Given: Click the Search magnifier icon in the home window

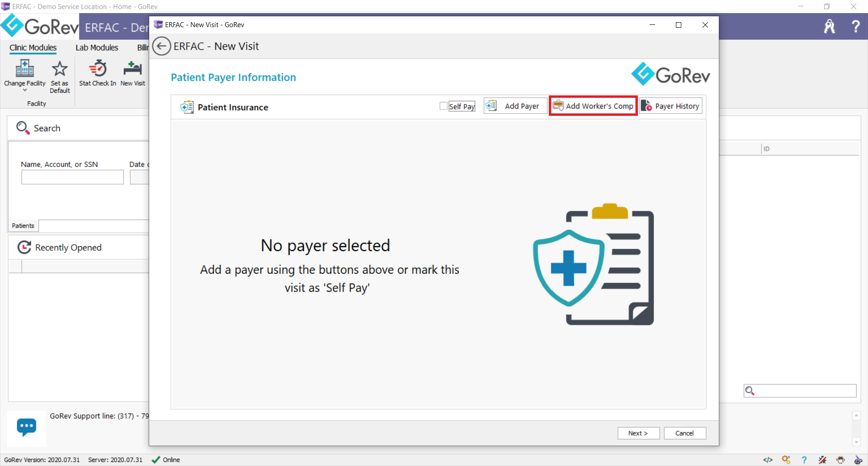Looking at the screenshot, I should click(23, 128).
